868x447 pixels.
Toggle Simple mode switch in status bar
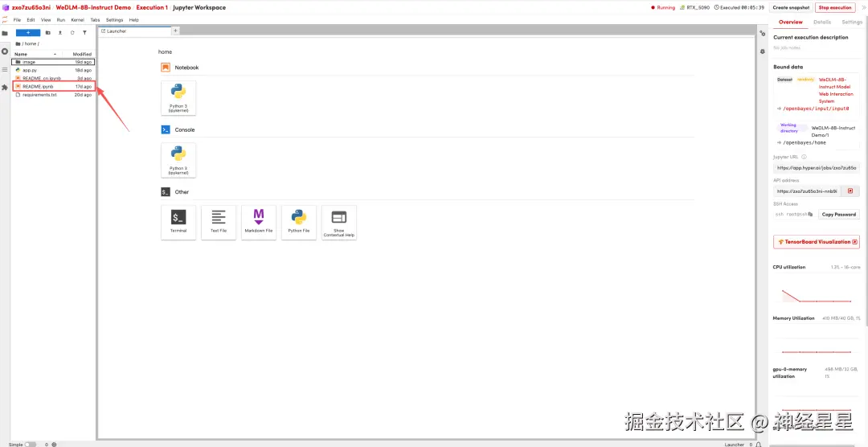pyautogui.click(x=31, y=445)
